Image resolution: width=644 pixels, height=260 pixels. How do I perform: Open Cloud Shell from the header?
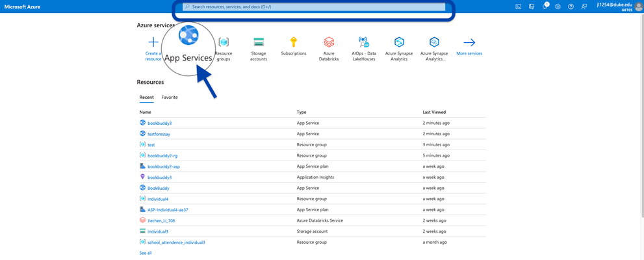coord(519,6)
